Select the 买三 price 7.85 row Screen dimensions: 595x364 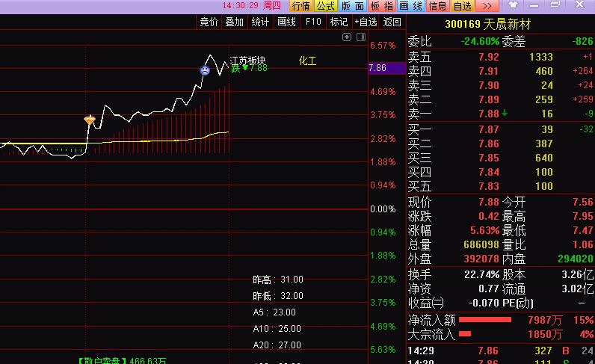(501, 158)
